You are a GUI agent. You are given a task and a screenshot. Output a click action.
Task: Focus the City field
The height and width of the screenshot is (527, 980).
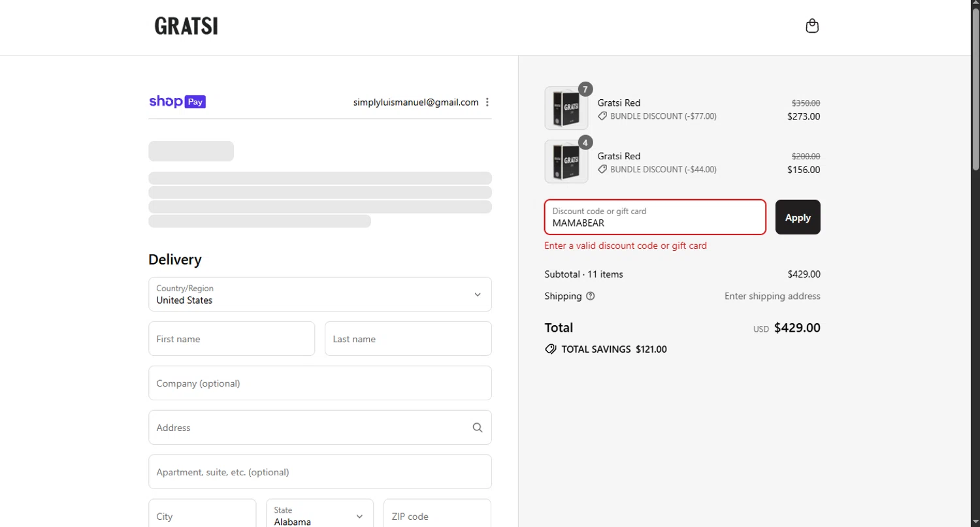pyautogui.click(x=203, y=516)
